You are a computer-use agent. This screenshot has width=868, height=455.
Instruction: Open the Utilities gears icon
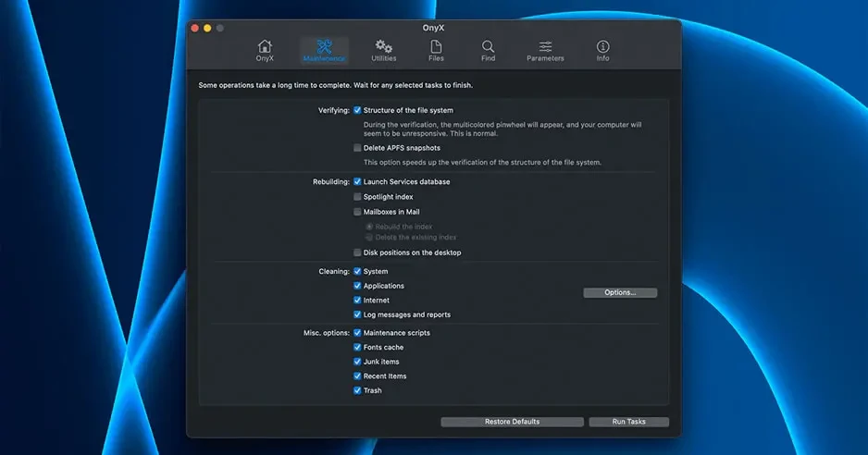pos(384,50)
